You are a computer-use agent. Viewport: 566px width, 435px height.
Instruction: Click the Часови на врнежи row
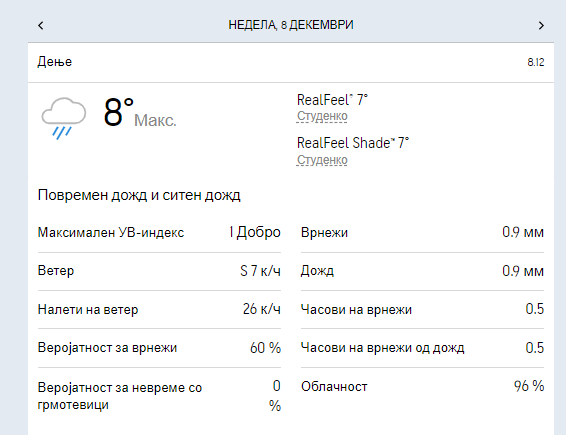422,309
